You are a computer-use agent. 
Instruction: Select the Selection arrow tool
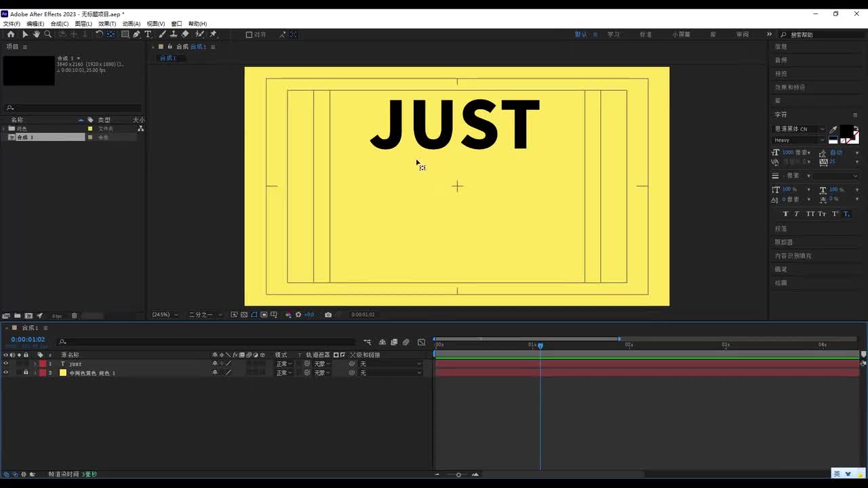pos(25,34)
